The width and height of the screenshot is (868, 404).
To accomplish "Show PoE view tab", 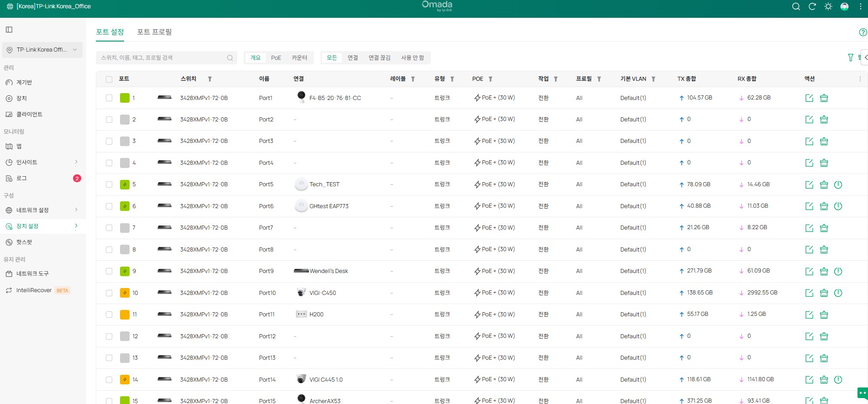I will point(276,58).
